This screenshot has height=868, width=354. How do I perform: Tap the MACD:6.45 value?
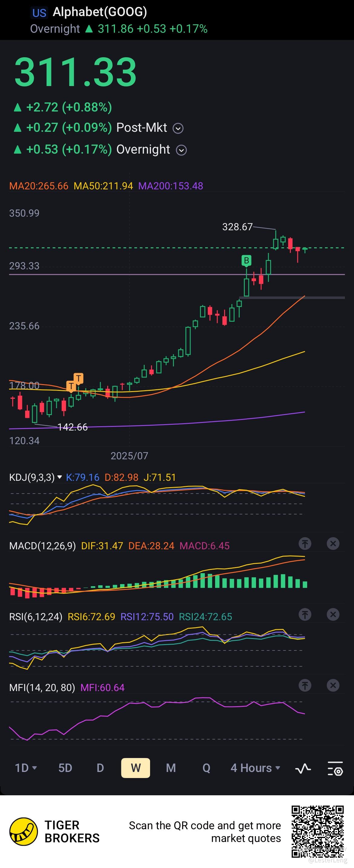coord(205,546)
